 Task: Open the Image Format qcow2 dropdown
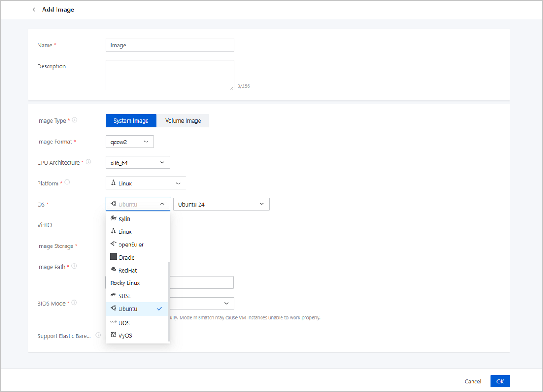(130, 142)
